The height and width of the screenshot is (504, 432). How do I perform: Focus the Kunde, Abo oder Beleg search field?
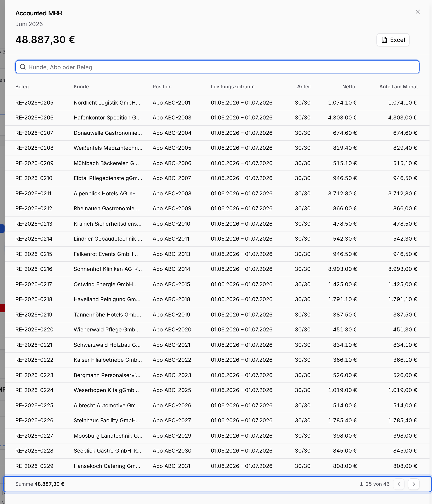[217, 67]
